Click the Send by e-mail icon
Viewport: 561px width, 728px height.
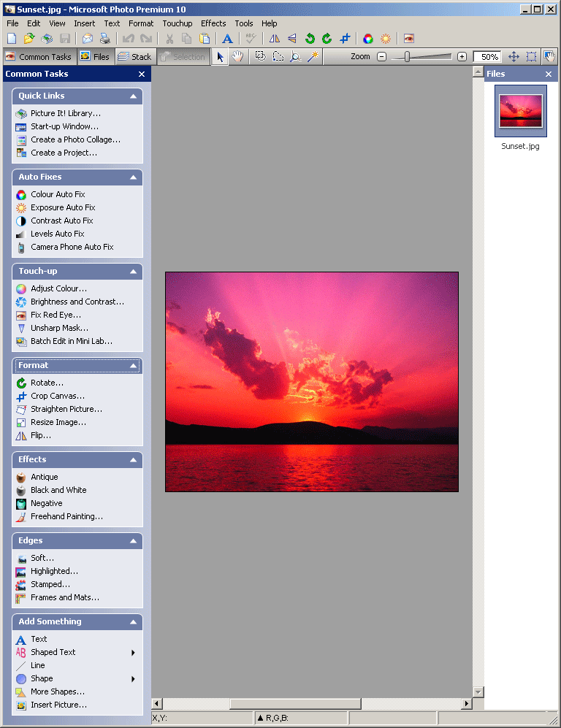[x=88, y=39]
